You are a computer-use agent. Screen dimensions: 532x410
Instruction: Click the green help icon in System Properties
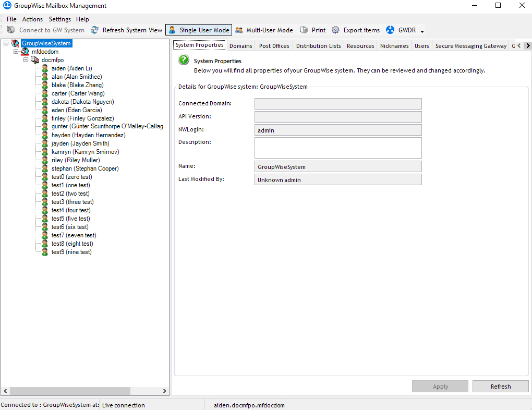(x=184, y=60)
